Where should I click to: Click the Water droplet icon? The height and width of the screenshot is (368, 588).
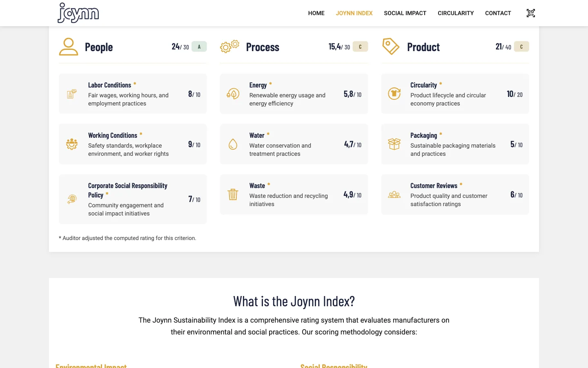click(233, 144)
